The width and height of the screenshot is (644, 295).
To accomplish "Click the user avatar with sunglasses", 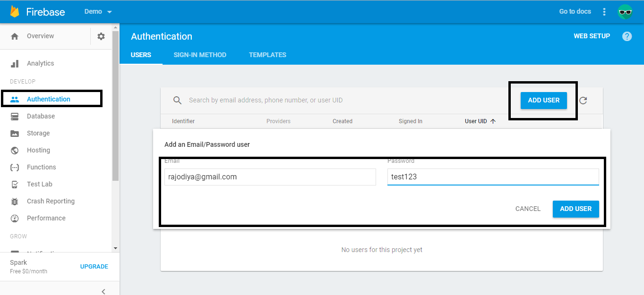I will click(x=625, y=12).
